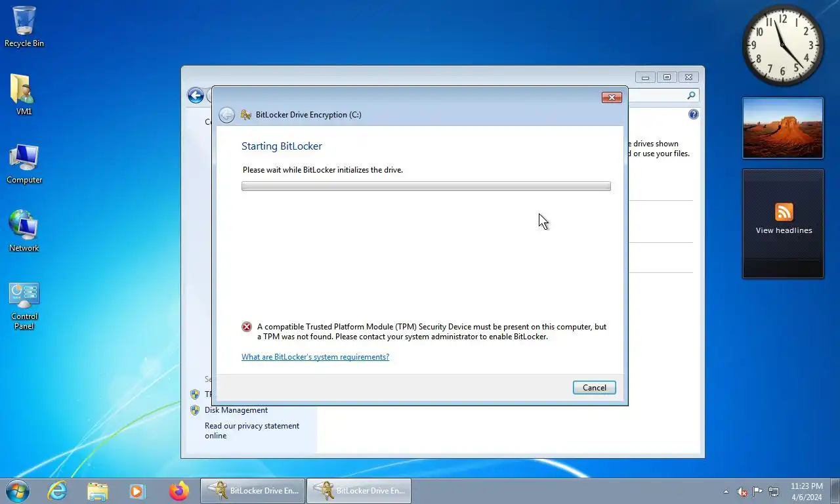Show hidden tray icons arrow

click(726, 492)
